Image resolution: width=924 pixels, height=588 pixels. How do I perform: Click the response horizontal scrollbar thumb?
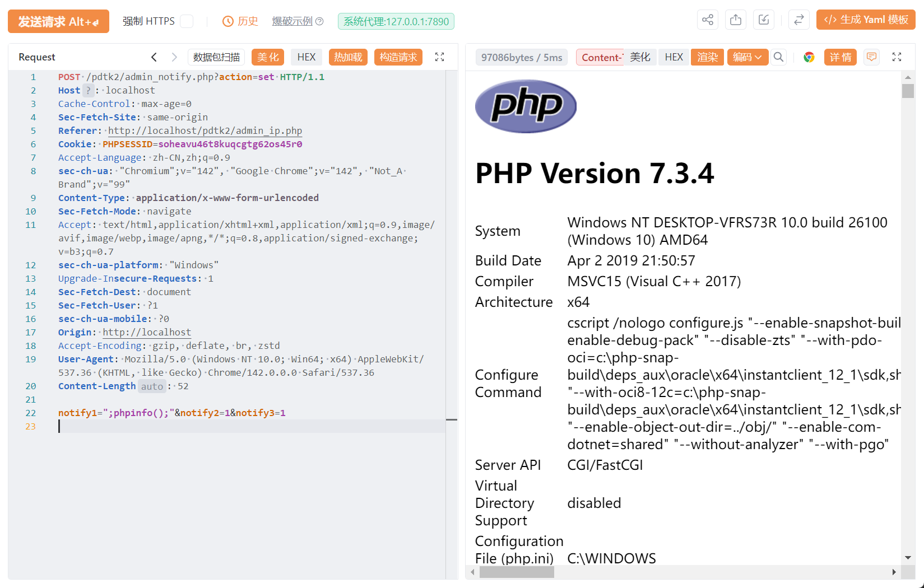[x=517, y=572]
